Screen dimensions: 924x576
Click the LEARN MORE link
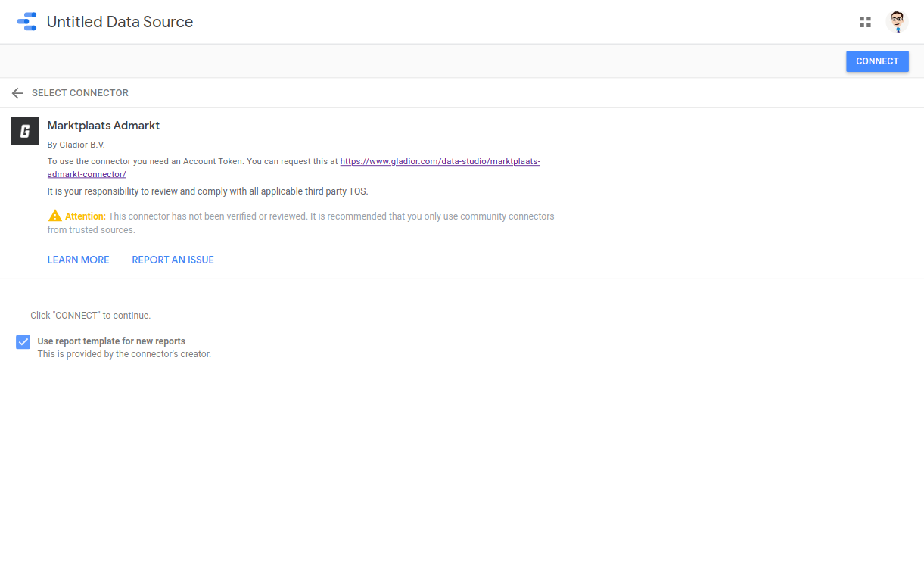click(78, 260)
